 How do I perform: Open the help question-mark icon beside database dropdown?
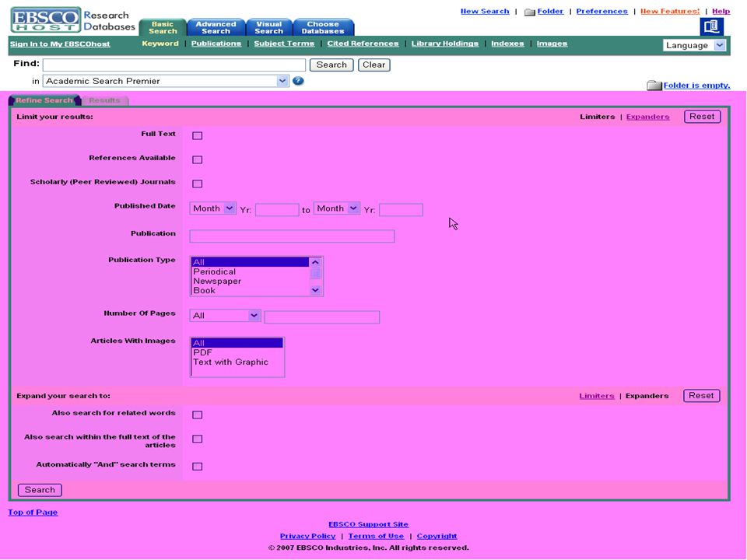click(298, 81)
